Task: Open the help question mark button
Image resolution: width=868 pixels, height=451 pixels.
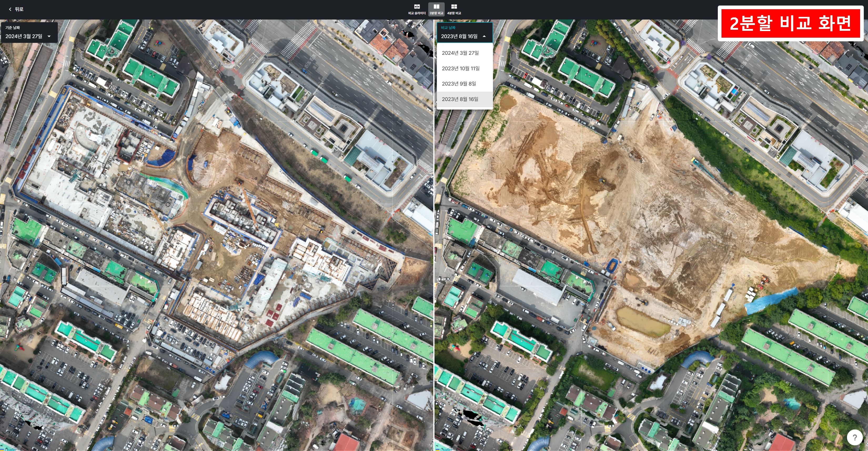Action: point(855,438)
